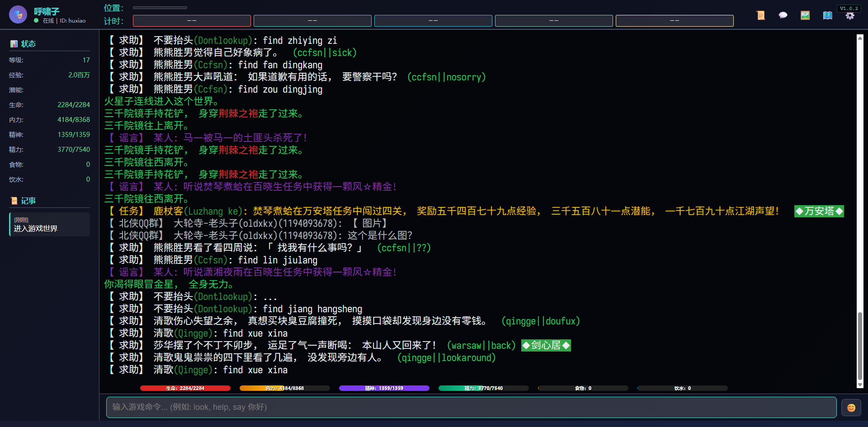Open the task log scroll icon
Image resolution: width=868 pixels, height=427 pixels.
tap(760, 15)
